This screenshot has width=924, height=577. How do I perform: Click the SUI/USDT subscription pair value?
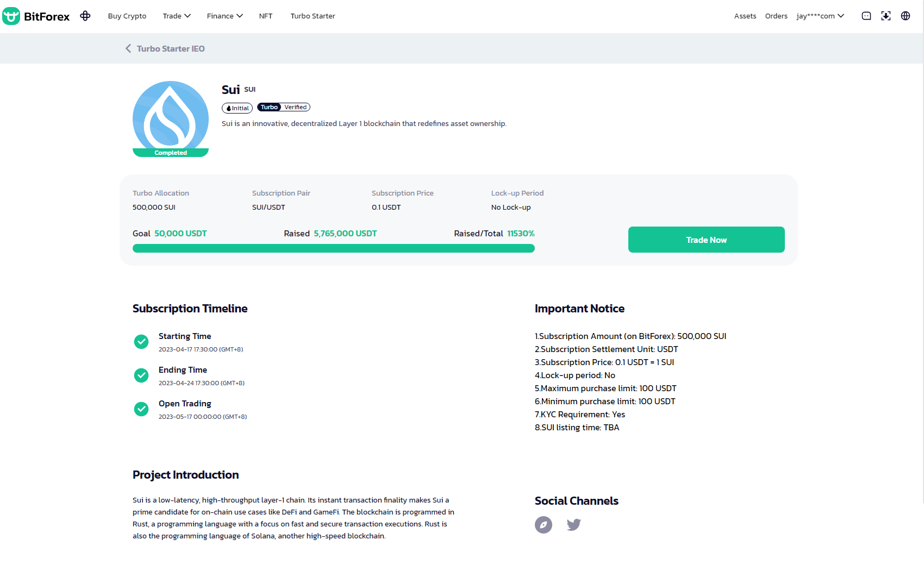pyautogui.click(x=269, y=208)
